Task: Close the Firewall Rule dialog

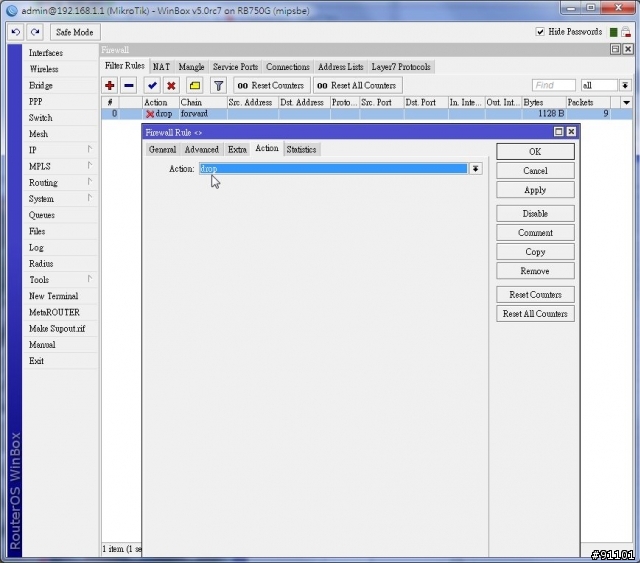Action: click(x=571, y=131)
